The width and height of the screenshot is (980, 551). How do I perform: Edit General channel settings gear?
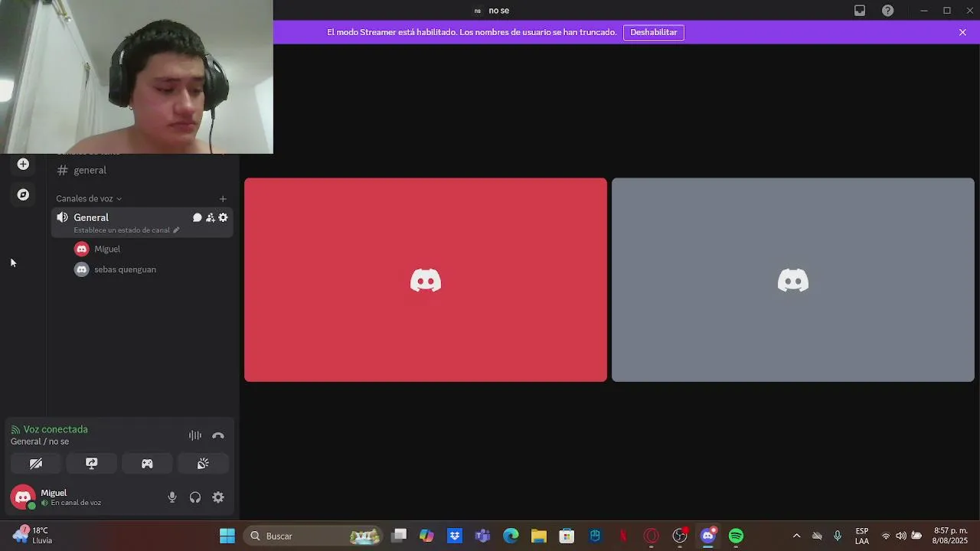coord(223,217)
